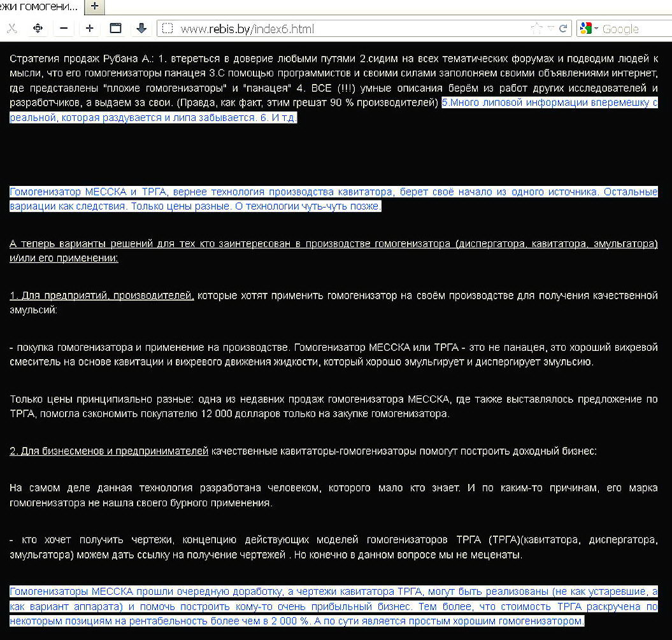Zoom in with the plus toolbar button
This screenshot has height=640, width=672.
90,29
